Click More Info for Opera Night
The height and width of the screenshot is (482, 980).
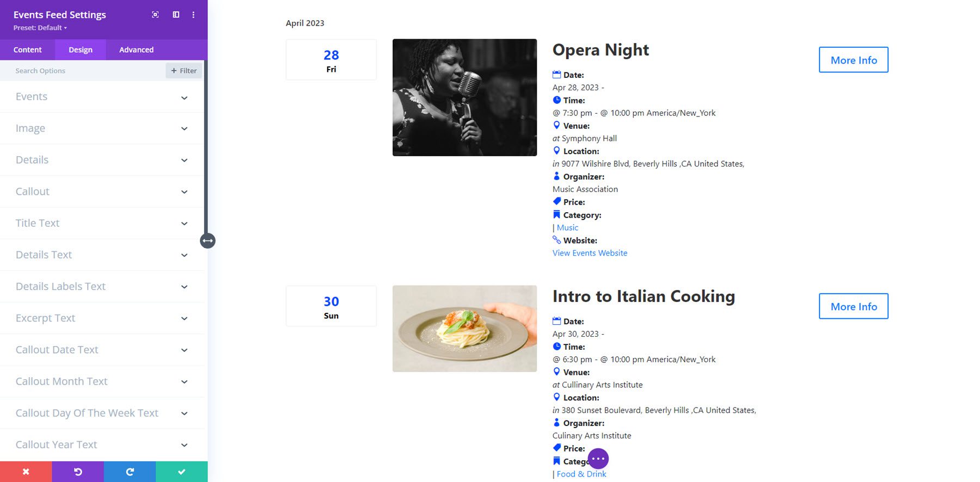coord(854,60)
